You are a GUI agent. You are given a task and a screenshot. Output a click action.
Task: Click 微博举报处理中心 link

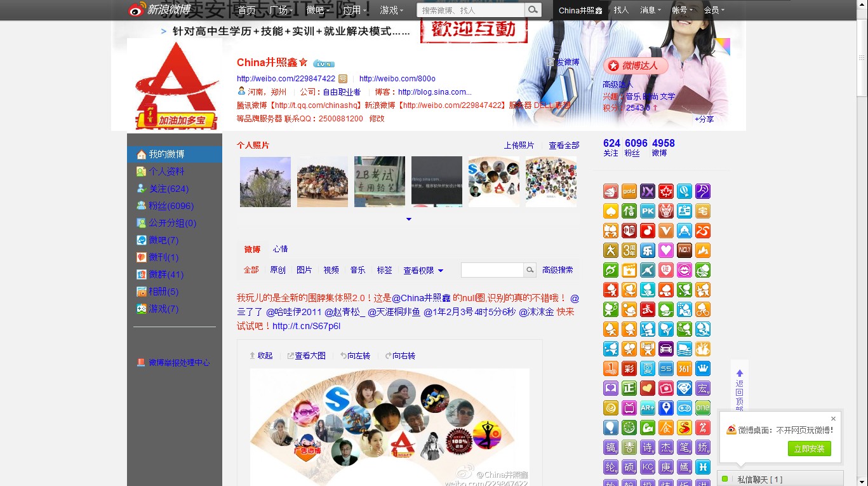179,363
